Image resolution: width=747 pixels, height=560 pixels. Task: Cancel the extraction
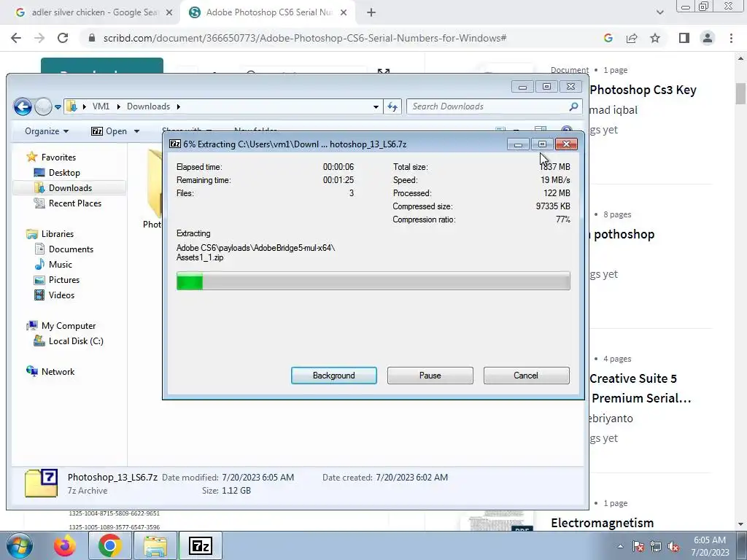point(526,376)
